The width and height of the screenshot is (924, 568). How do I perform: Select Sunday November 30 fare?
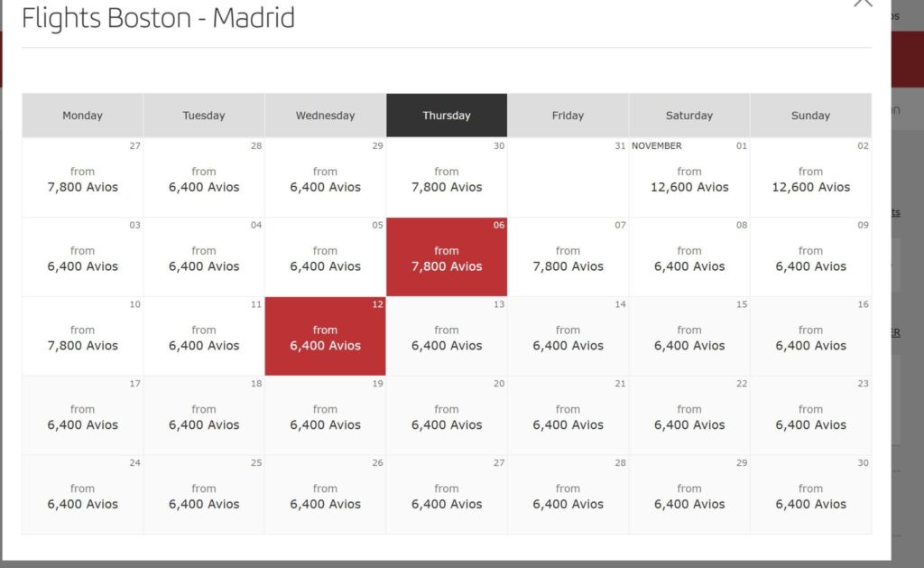tap(811, 495)
